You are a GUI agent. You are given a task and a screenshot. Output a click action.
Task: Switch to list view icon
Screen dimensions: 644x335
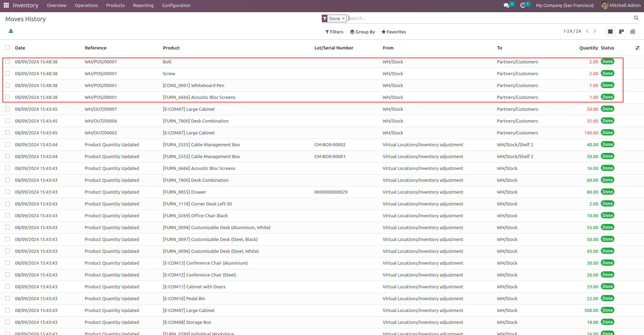(x=610, y=32)
